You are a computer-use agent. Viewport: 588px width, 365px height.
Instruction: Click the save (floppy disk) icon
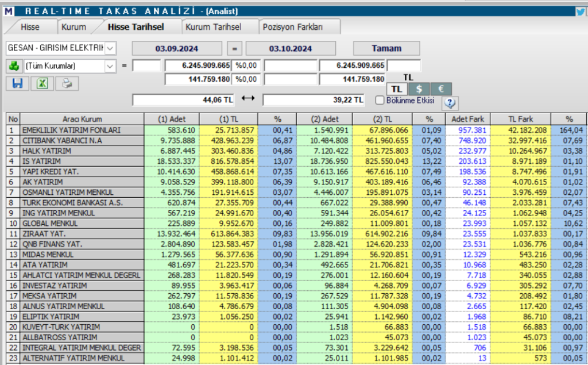[17, 83]
